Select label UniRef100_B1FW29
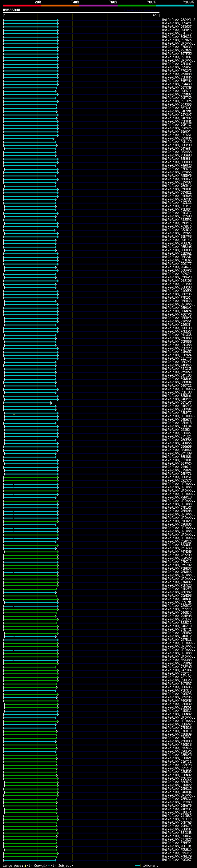This screenshot has height=868, width=197. pyautogui.click(x=177, y=521)
